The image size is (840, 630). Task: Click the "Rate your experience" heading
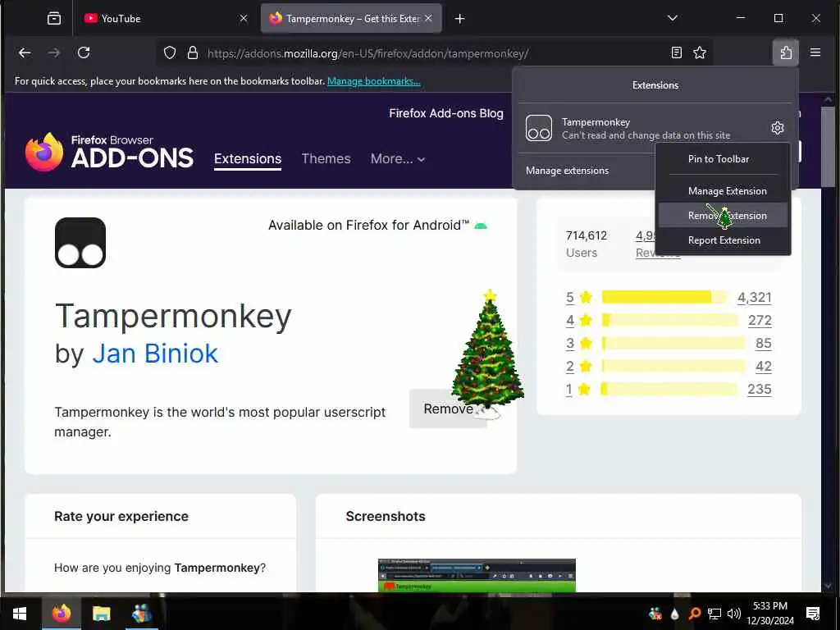pos(121,517)
